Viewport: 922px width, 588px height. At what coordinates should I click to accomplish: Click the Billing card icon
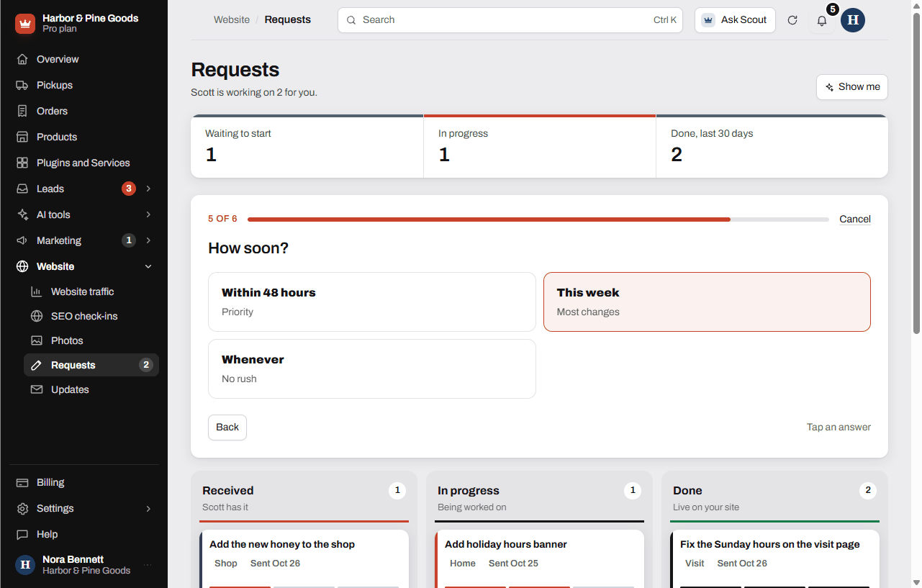click(x=22, y=482)
